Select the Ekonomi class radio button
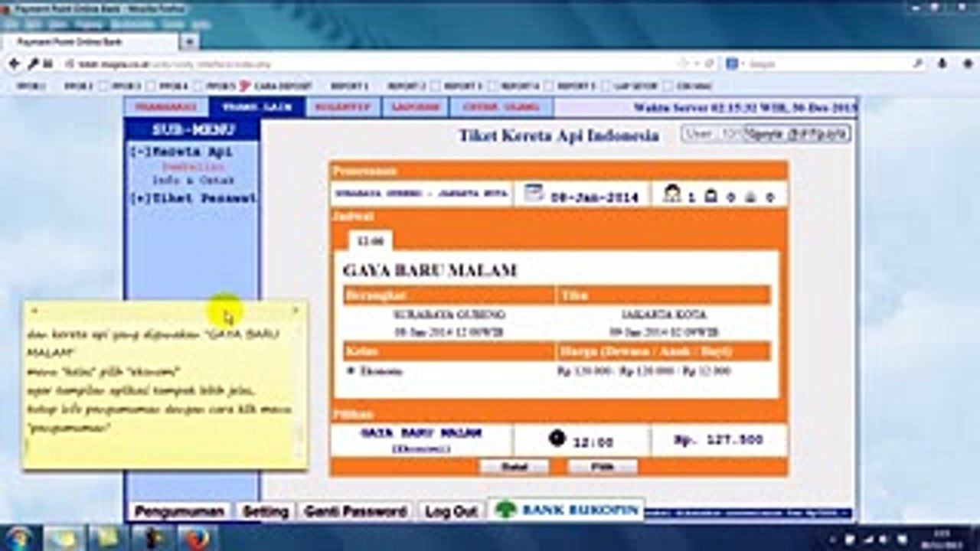 [x=351, y=370]
